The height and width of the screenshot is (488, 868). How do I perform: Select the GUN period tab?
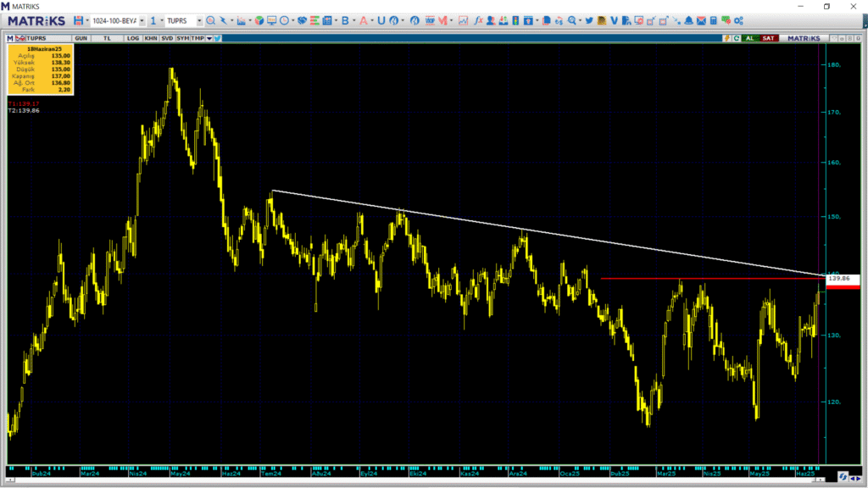[81, 38]
